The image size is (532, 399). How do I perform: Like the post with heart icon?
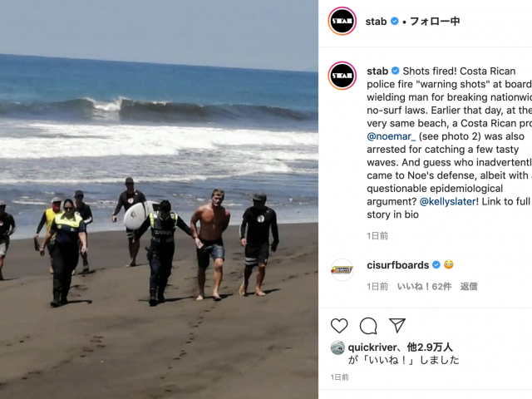pyautogui.click(x=339, y=326)
